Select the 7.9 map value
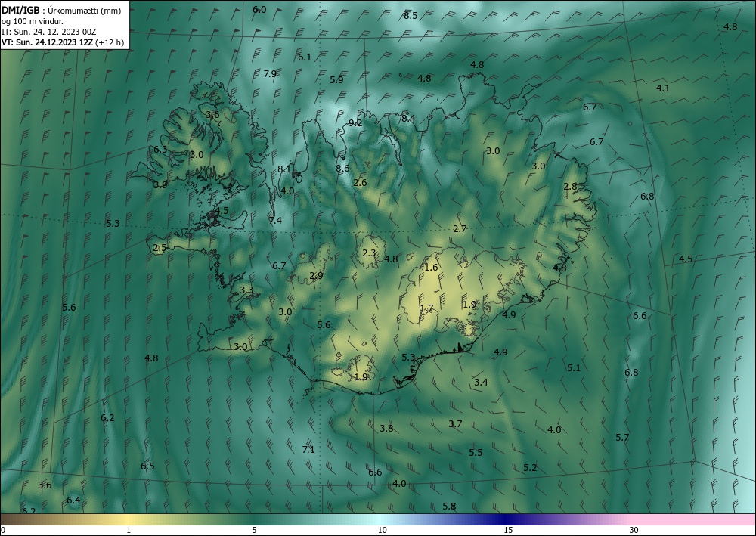Screen dimensions: 756x536 click(x=270, y=74)
